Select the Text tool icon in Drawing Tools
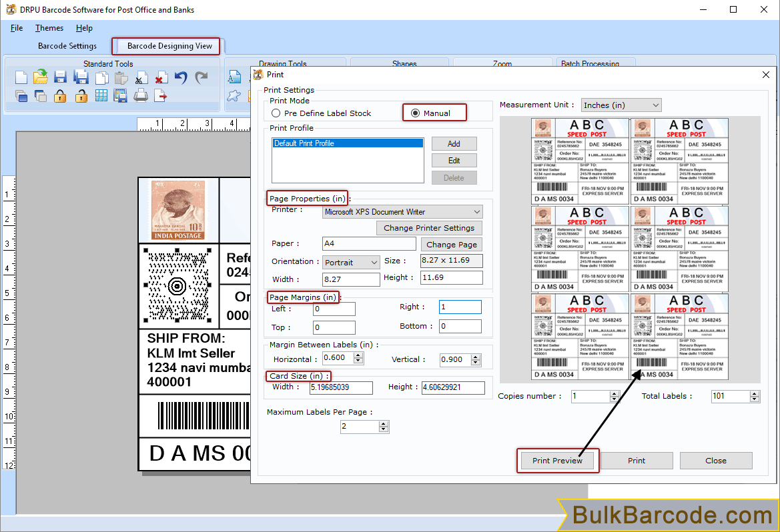 [234, 77]
